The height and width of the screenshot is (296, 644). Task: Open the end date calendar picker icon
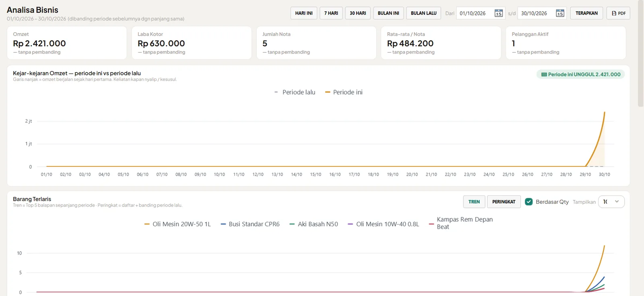pyautogui.click(x=560, y=13)
